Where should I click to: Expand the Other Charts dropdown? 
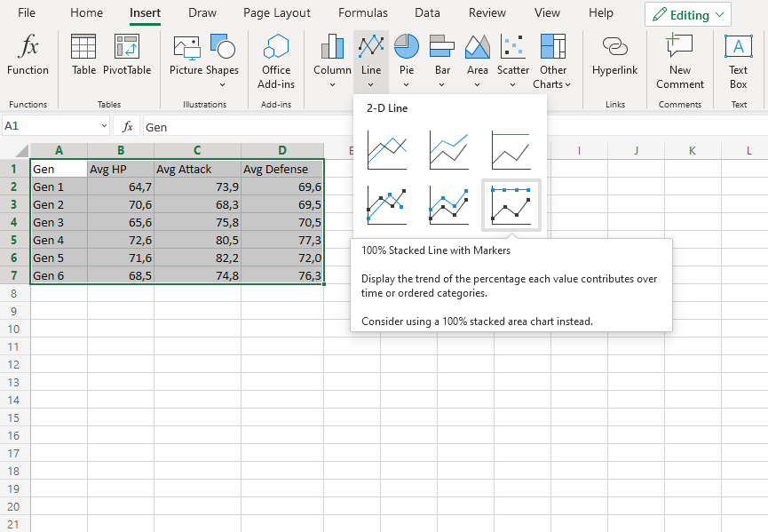[552, 58]
